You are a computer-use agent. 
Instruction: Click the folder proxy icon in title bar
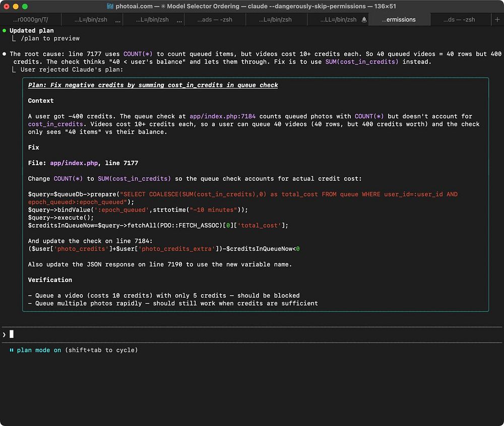[110, 6]
